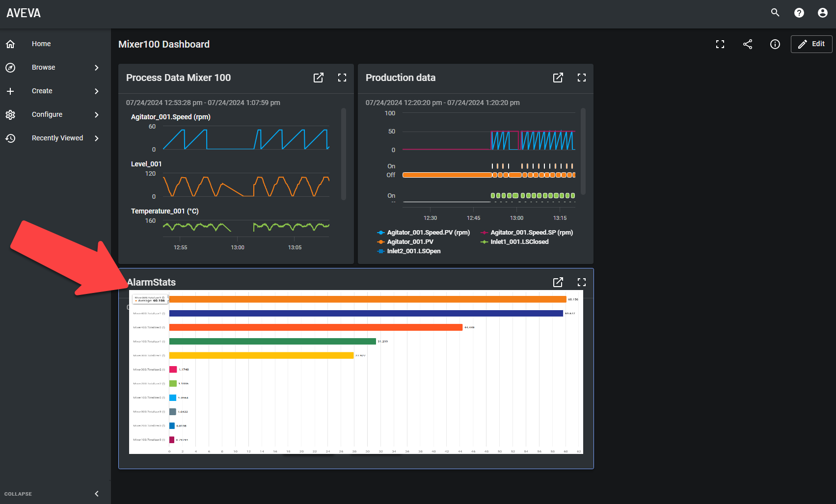This screenshot has height=504, width=836.
Task: Open AlarmStats in new window
Action: (x=558, y=282)
